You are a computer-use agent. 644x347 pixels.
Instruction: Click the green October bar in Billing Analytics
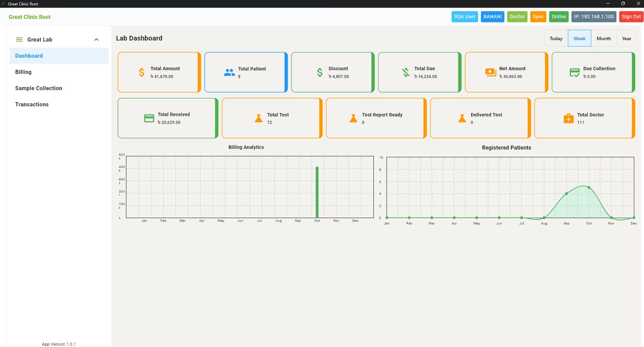pyautogui.click(x=317, y=192)
